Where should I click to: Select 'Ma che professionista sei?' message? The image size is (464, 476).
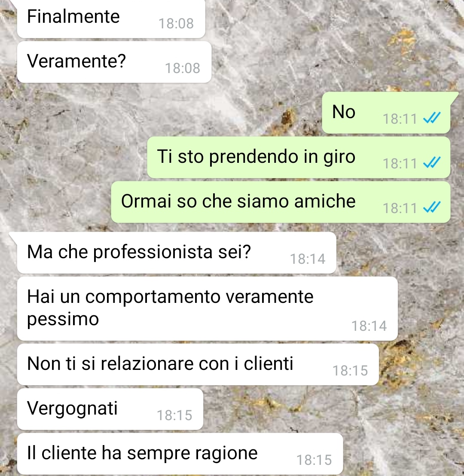click(x=177, y=253)
